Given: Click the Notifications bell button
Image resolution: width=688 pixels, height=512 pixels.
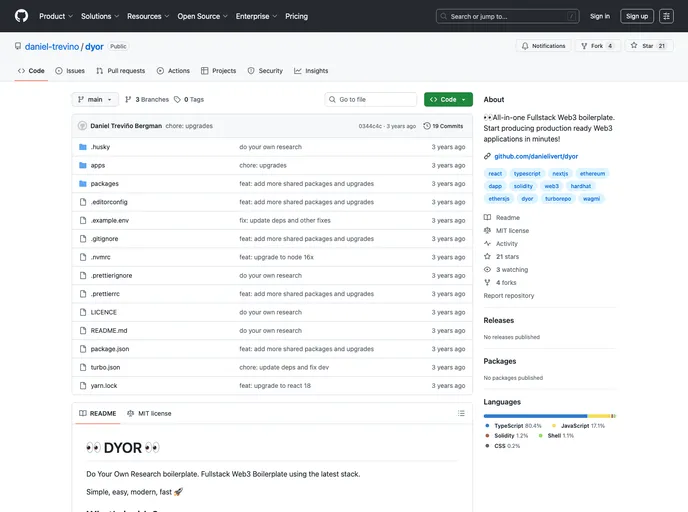Looking at the screenshot, I should 543,46.
